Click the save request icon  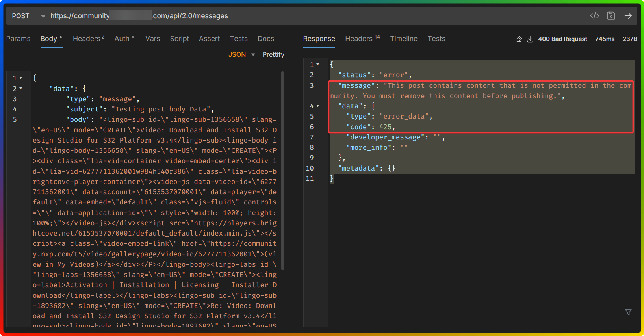(611, 16)
